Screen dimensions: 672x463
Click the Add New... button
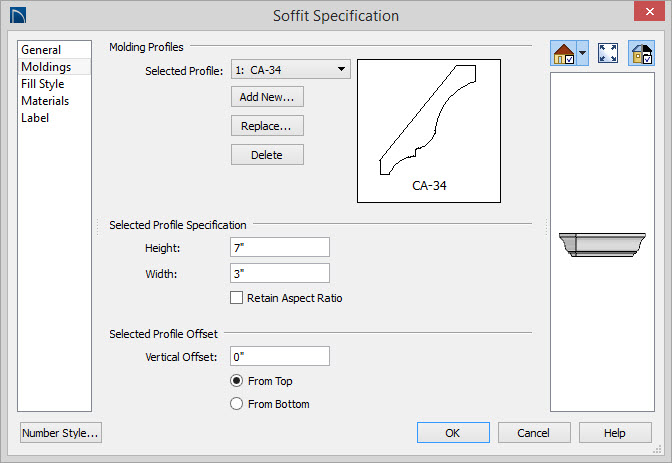(x=267, y=97)
